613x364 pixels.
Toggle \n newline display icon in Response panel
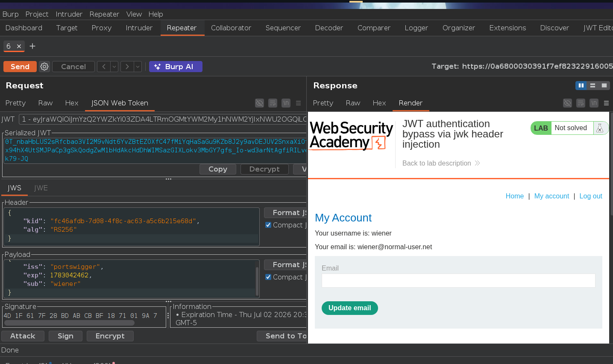click(594, 103)
